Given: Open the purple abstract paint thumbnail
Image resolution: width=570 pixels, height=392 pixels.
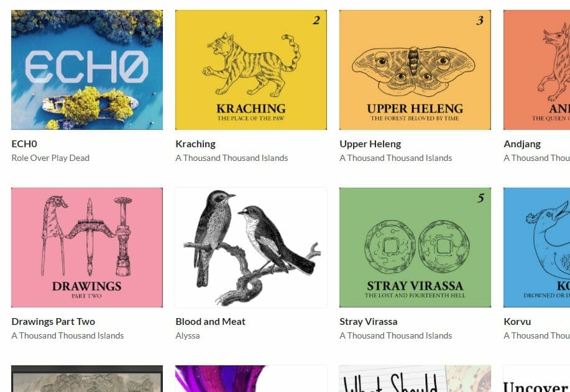Looking at the screenshot, I should tap(251, 378).
